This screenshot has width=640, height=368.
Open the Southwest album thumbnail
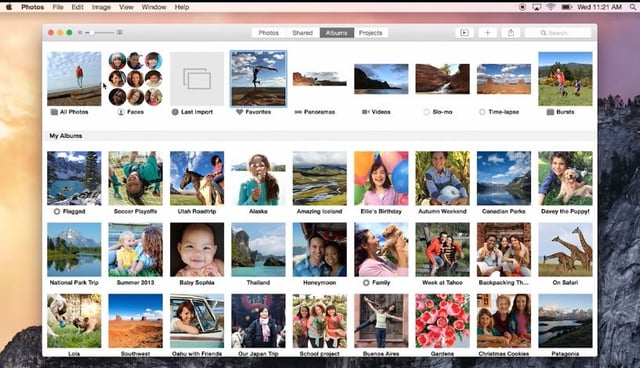136,321
